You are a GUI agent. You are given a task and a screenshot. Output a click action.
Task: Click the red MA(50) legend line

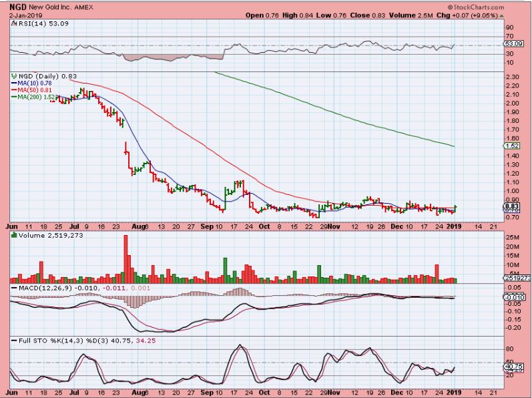tap(14, 90)
